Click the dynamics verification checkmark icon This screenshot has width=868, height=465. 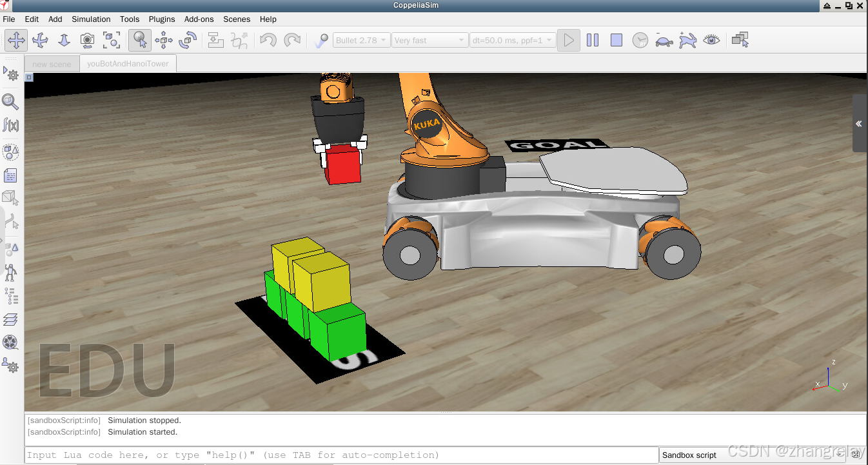[x=321, y=40]
